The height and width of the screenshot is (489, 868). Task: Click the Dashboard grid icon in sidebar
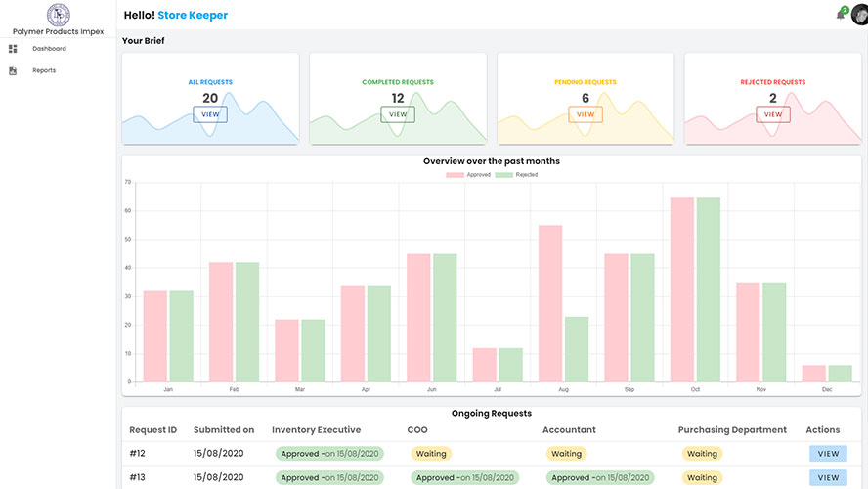[13, 49]
